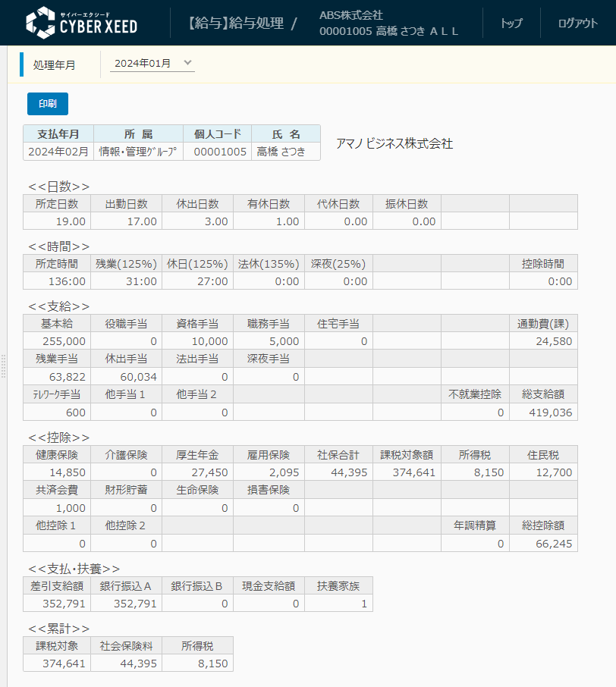Click the employee name 高橋 さつき
The image size is (616, 687).
click(x=286, y=151)
